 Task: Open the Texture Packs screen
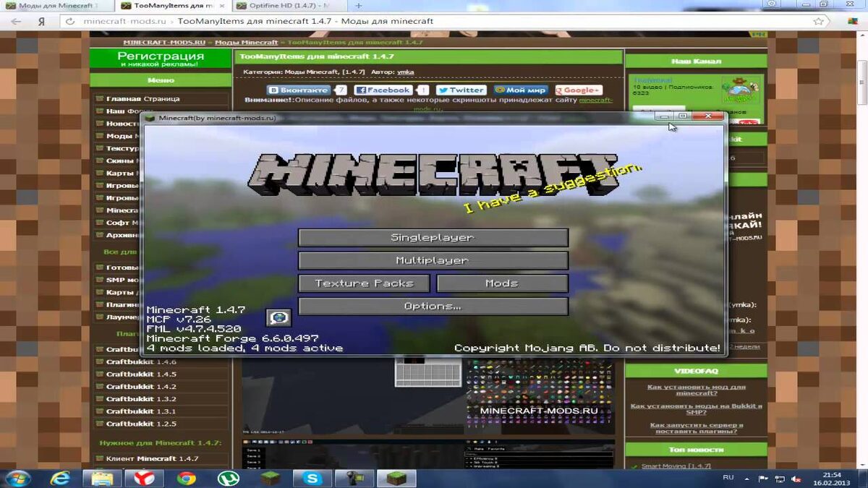(364, 283)
